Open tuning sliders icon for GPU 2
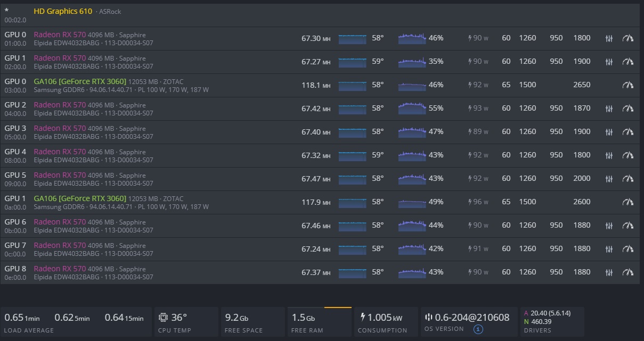The image size is (644, 341). (609, 109)
